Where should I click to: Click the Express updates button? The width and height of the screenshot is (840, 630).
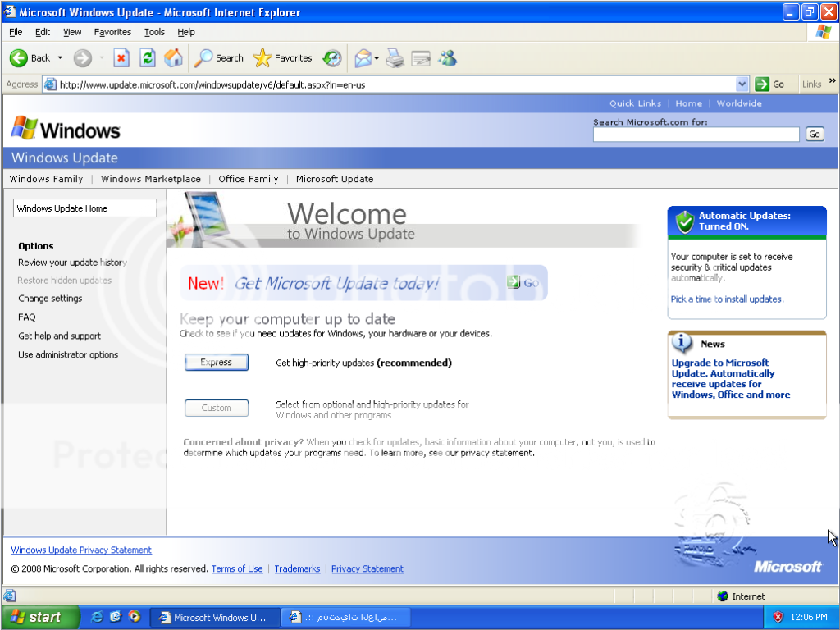coord(217,362)
